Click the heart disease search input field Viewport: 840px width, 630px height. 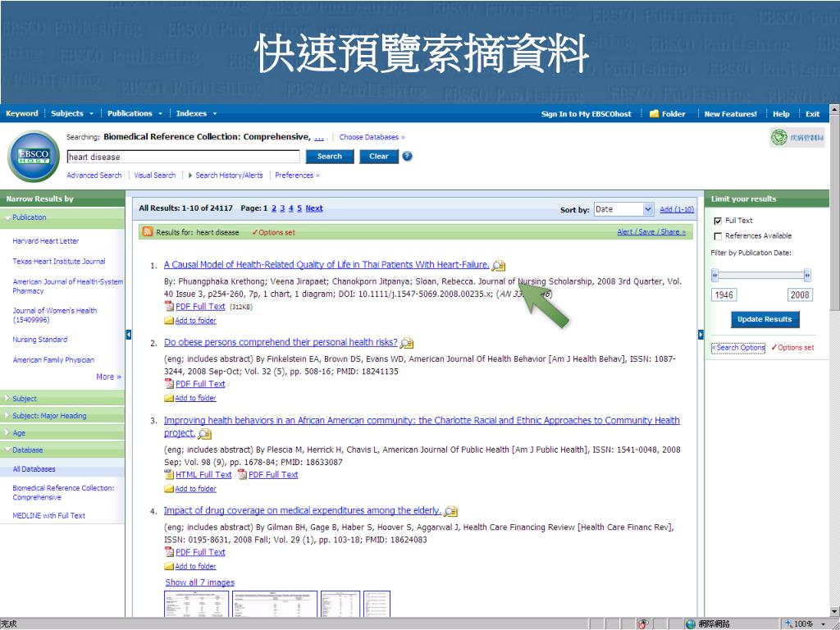[183, 157]
